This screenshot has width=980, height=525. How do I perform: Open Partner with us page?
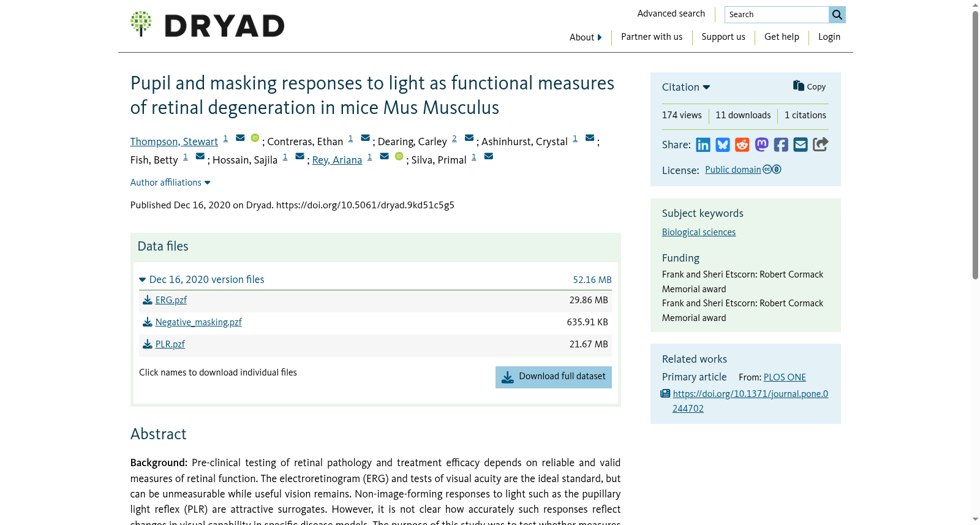coord(652,37)
